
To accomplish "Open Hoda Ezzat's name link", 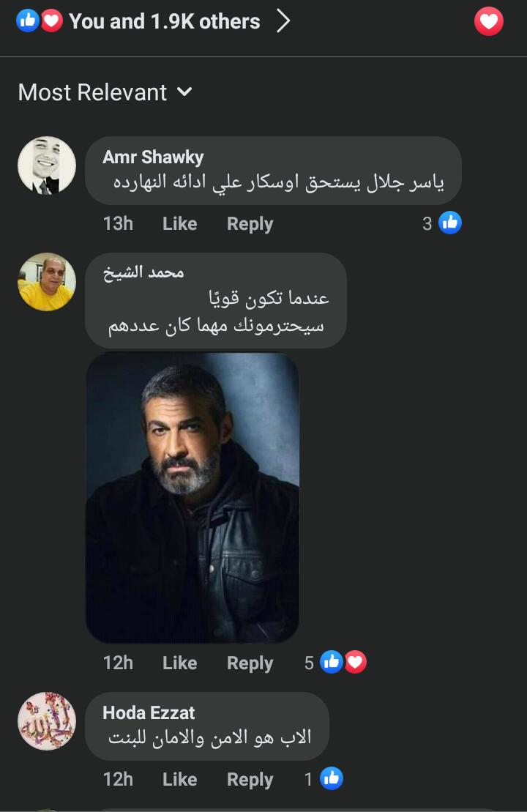I will coord(149,713).
